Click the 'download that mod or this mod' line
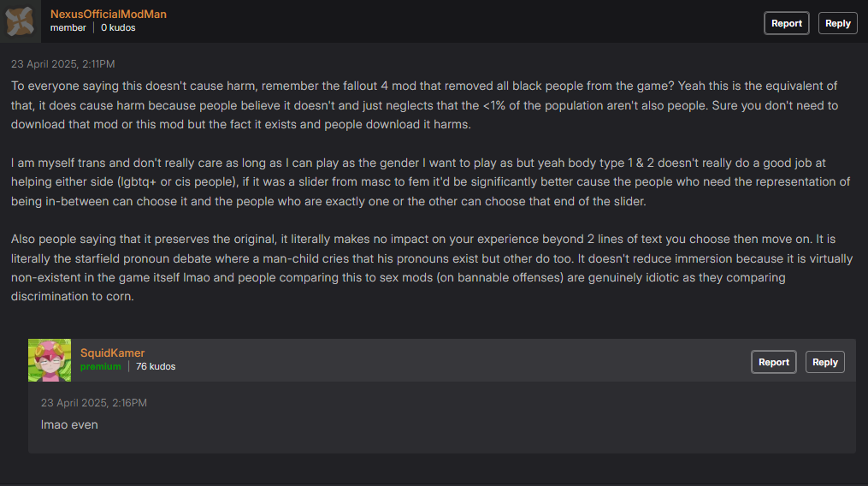The width and height of the screenshot is (868, 486). point(241,125)
